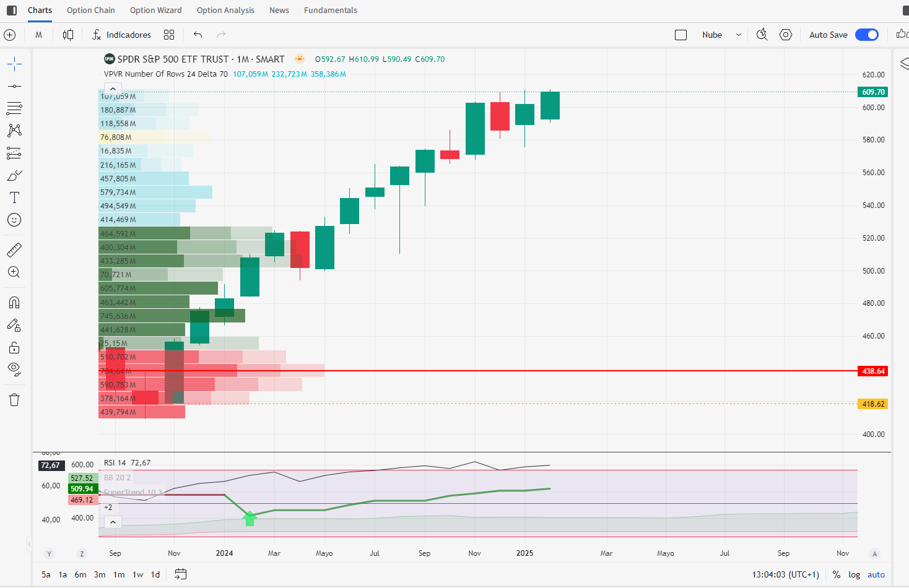Toggle the Auto Save switch
Image resolution: width=909 pixels, height=588 pixels.
click(x=867, y=35)
